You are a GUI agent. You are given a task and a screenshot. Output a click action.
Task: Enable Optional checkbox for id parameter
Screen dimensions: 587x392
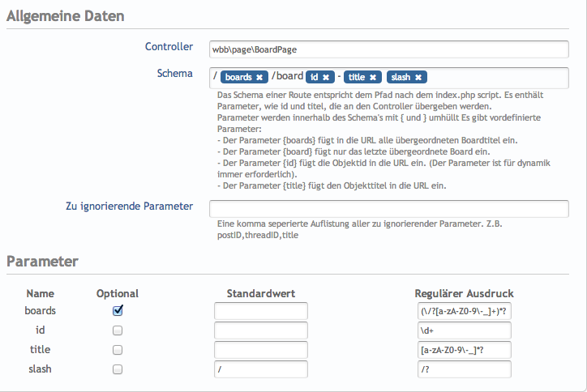point(118,330)
